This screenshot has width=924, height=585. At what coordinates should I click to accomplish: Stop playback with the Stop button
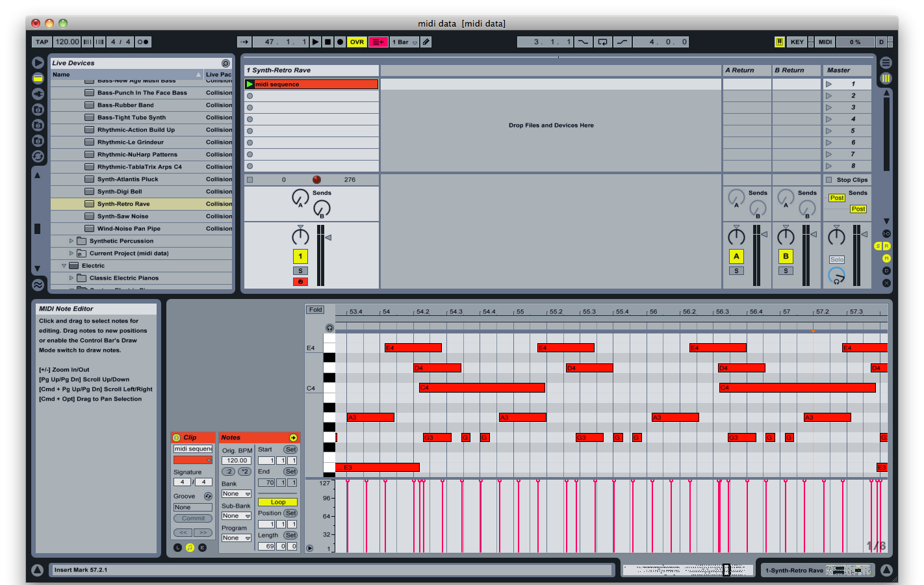tap(328, 42)
